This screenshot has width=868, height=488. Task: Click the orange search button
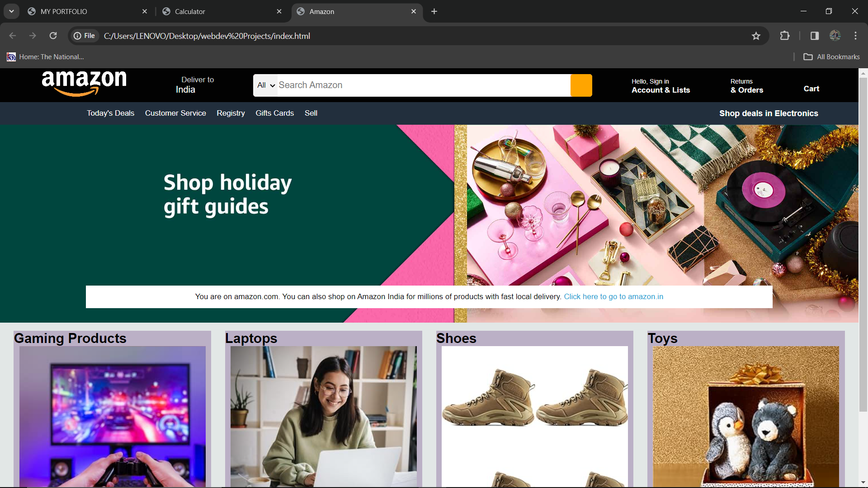[x=581, y=85]
